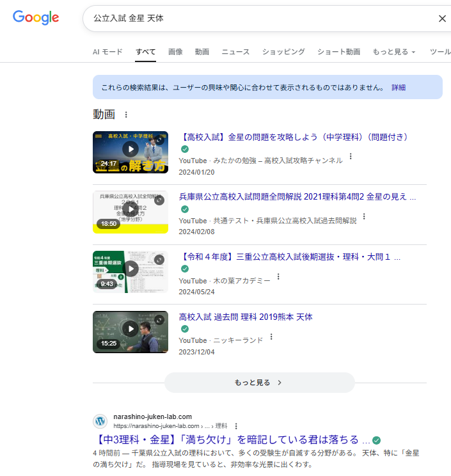Switch to the 画像 tab

pyautogui.click(x=175, y=52)
